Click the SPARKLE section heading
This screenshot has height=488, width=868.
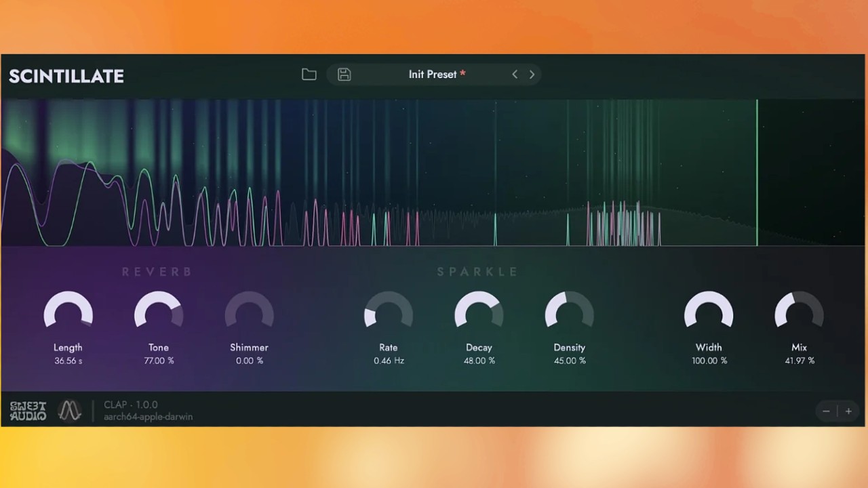pos(478,272)
